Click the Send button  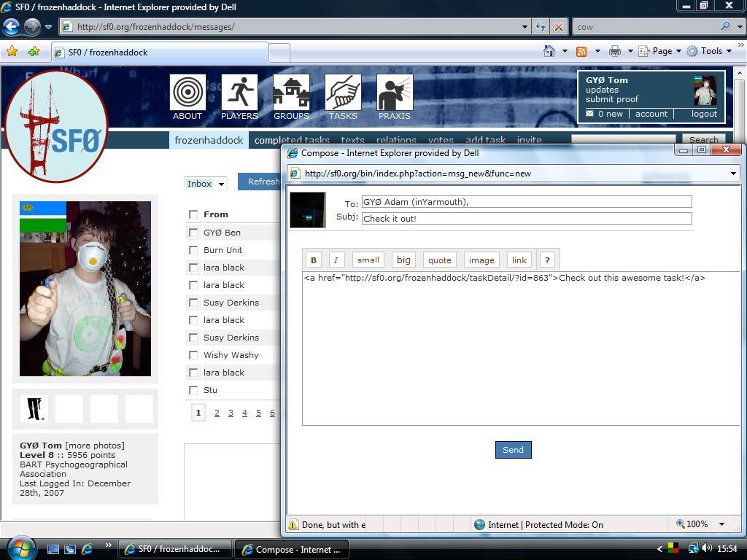[x=513, y=449]
